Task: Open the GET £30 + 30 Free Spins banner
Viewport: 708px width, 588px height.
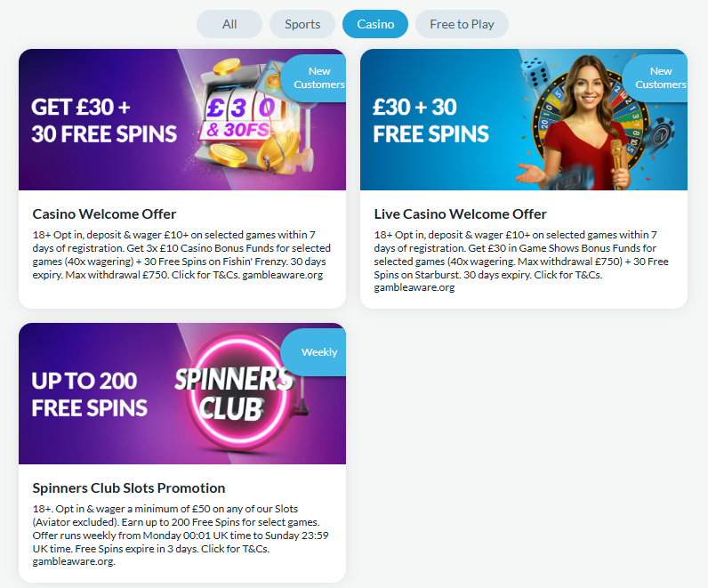Action: coord(182,120)
